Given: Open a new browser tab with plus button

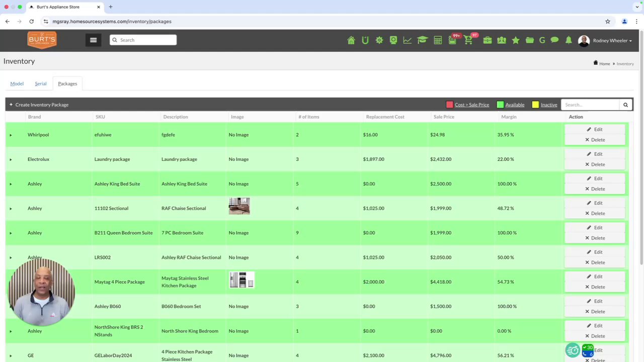Looking at the screenshot, I should [110, 7].
